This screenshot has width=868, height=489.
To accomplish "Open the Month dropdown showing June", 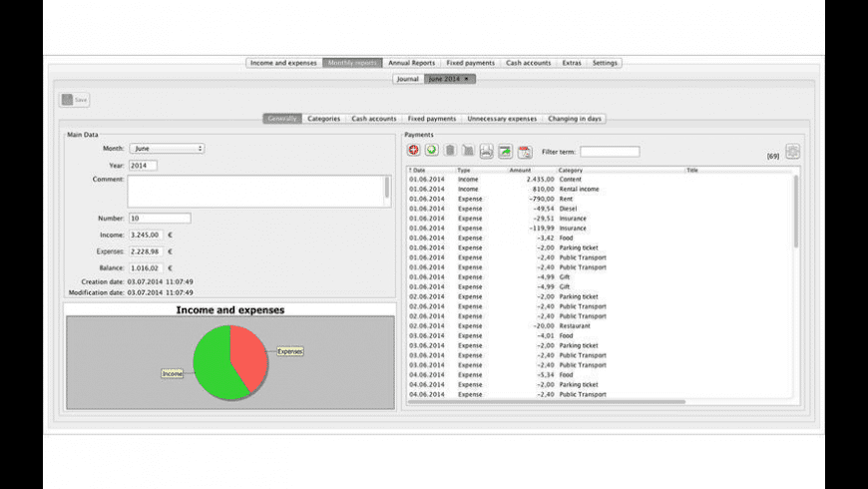I will coord(168,149).
